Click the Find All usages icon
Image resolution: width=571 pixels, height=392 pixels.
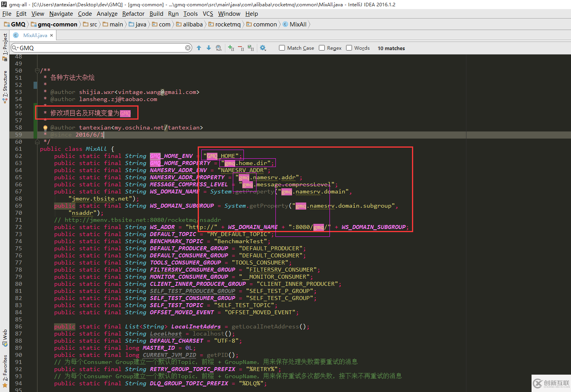pyautogui.click(x=219, y=48)
